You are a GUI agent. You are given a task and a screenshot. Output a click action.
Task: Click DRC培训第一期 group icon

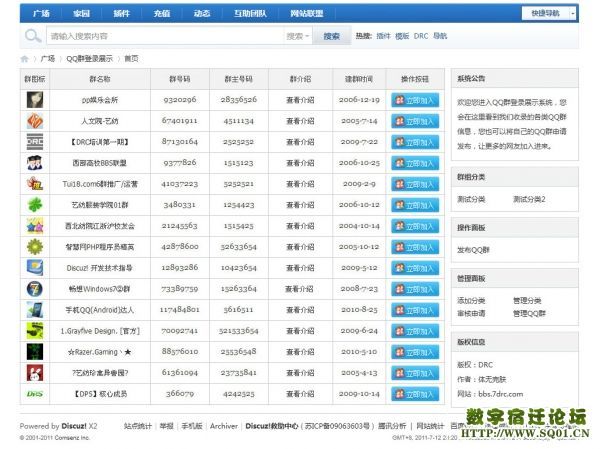[x=35, y=142]
